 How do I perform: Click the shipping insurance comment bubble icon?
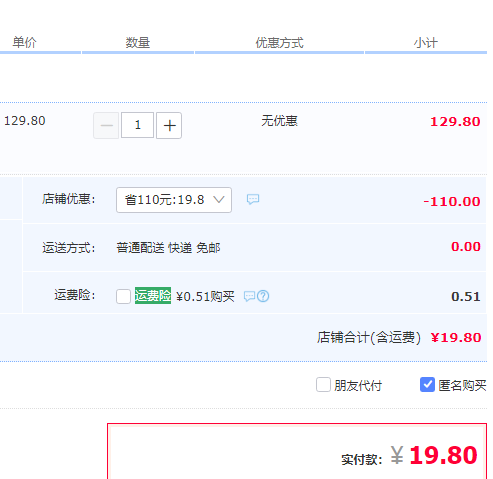pyautogui.click(x=249, y=296)
